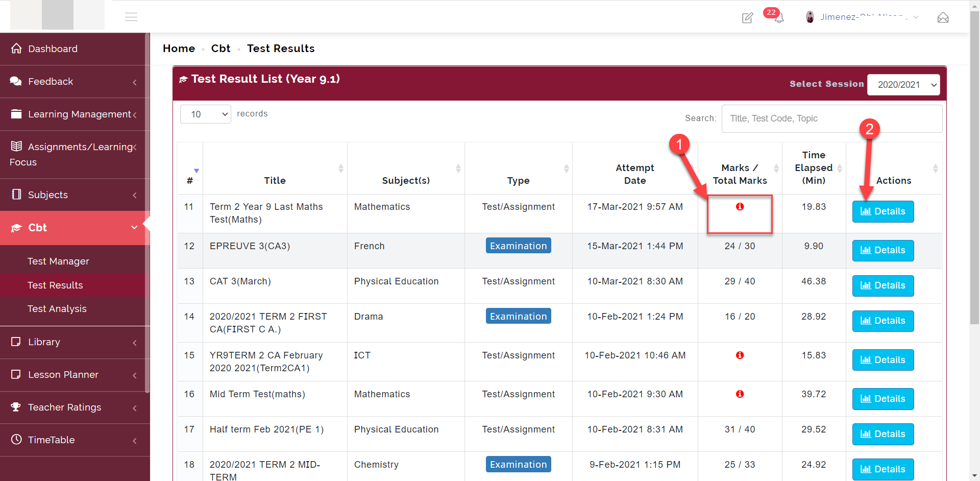Expand the Subjects menu chevron
This screenshot has height=481, width=980.
coord(135,195)
